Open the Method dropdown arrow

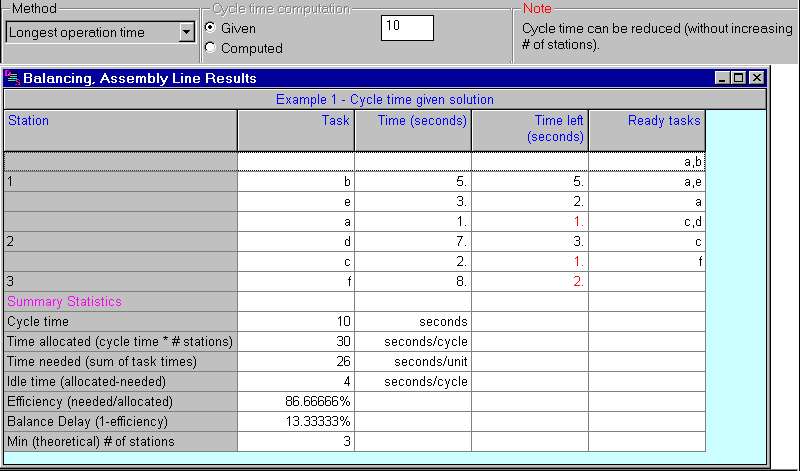(185, 33)
